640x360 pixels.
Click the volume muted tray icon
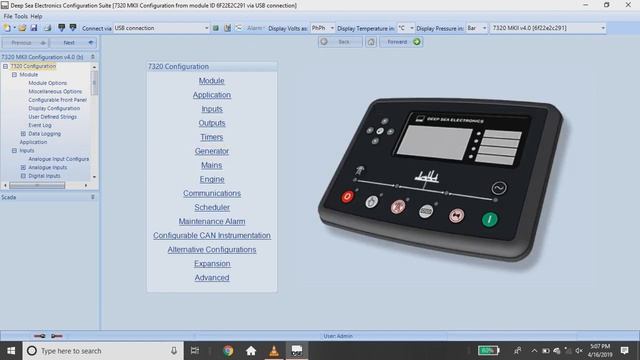579,351
